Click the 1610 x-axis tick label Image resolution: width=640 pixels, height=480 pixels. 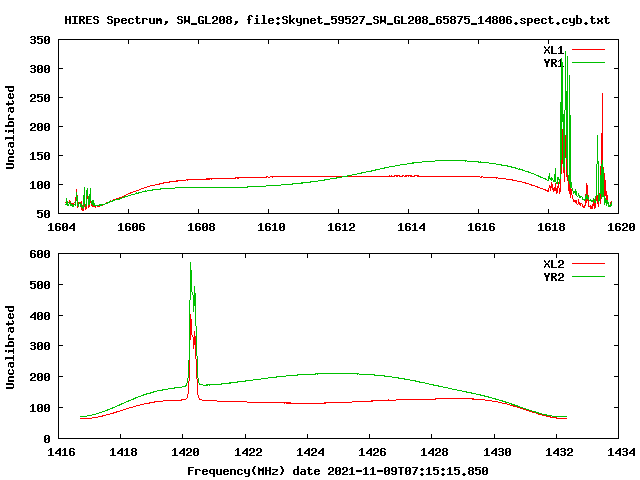coord(271,227)
